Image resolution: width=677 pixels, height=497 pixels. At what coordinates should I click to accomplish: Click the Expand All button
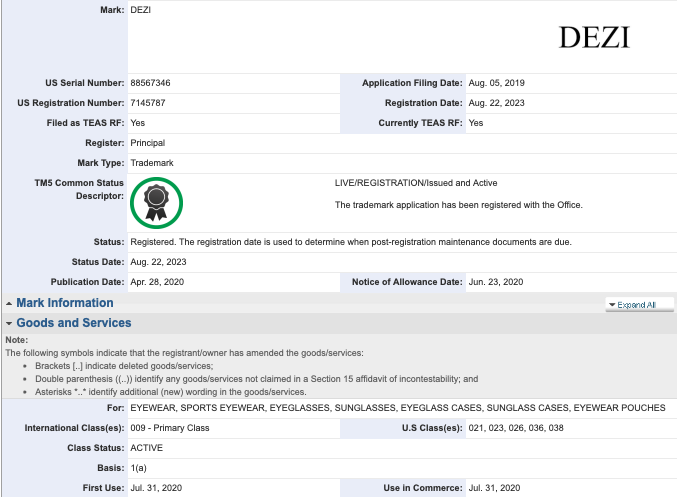[639, 305]
